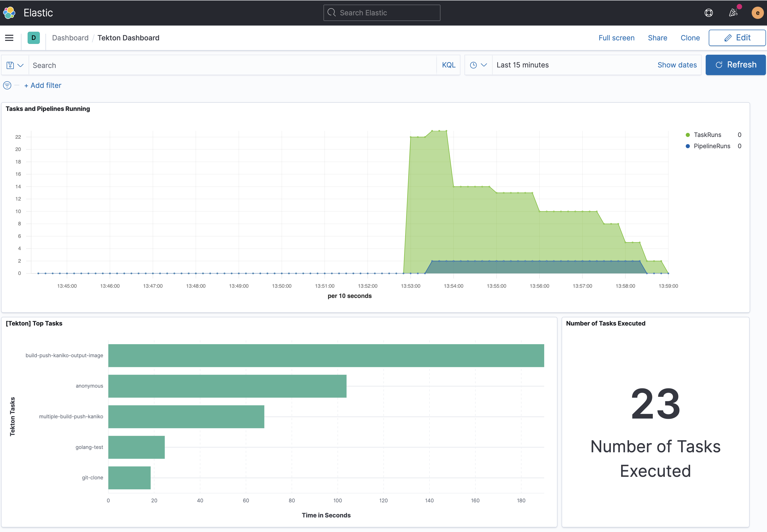Click the 13:59:00 time axis tick
767x532 pixels.
click(668, 286)
